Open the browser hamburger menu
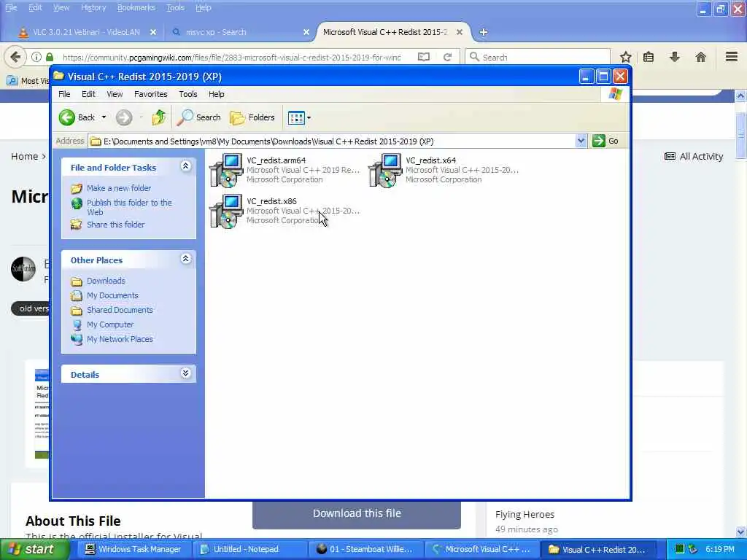 (x=732, y=57)
